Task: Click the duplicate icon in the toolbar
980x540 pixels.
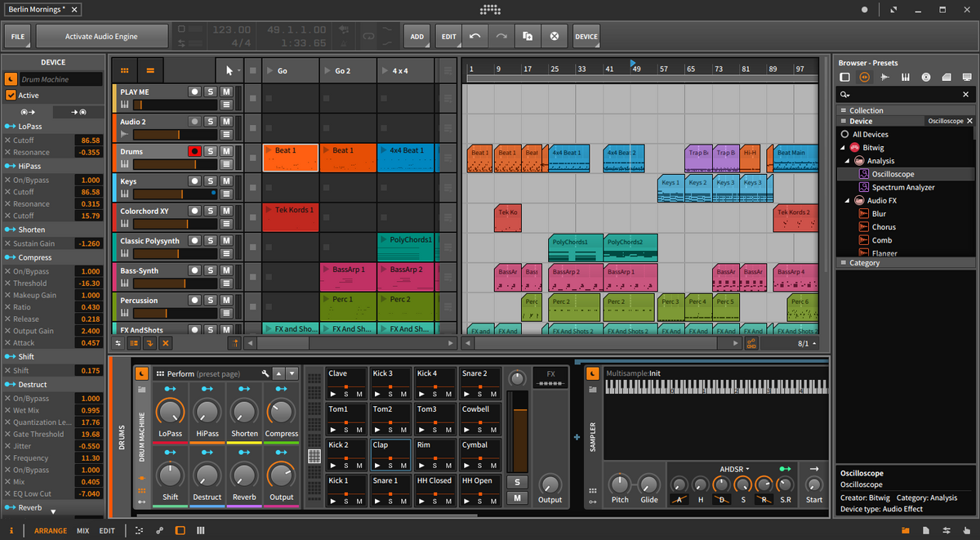Action: (528, 36)
